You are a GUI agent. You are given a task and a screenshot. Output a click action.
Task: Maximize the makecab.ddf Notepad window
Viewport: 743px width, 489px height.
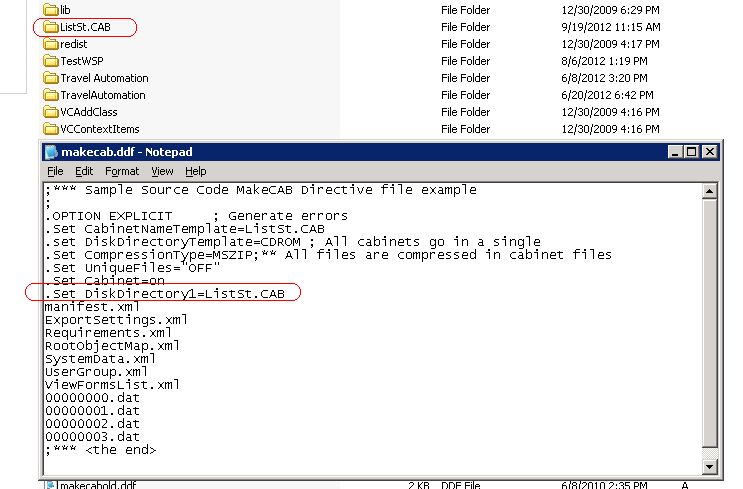[x=691, y=152]
